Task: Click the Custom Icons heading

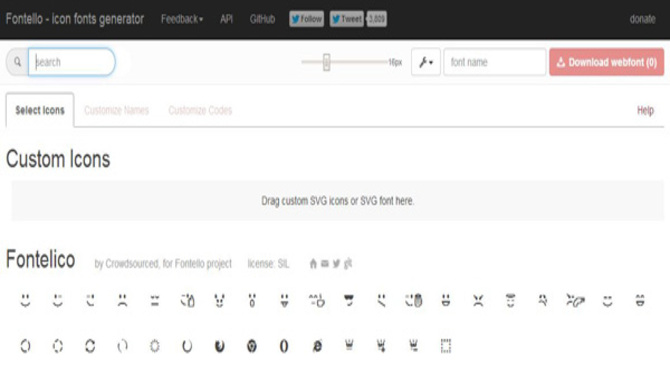Action: pyautogui.click(x=58, y=159)
